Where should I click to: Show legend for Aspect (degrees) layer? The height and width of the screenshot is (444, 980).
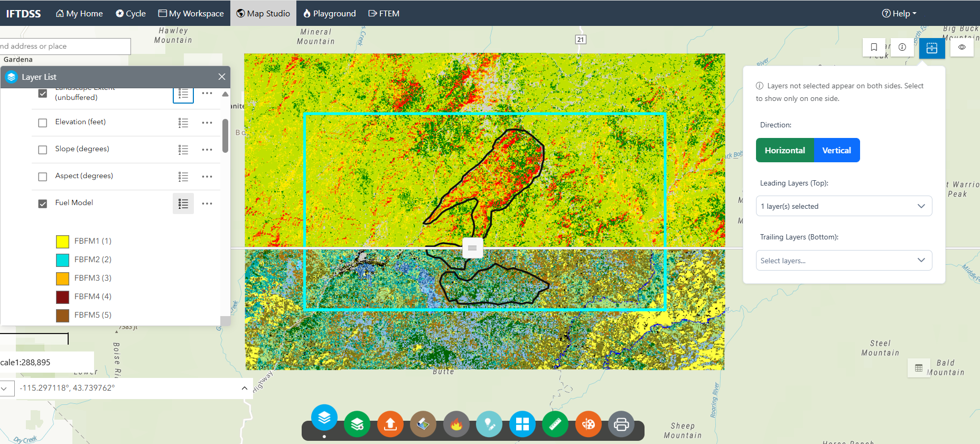[x=183, y=177]
